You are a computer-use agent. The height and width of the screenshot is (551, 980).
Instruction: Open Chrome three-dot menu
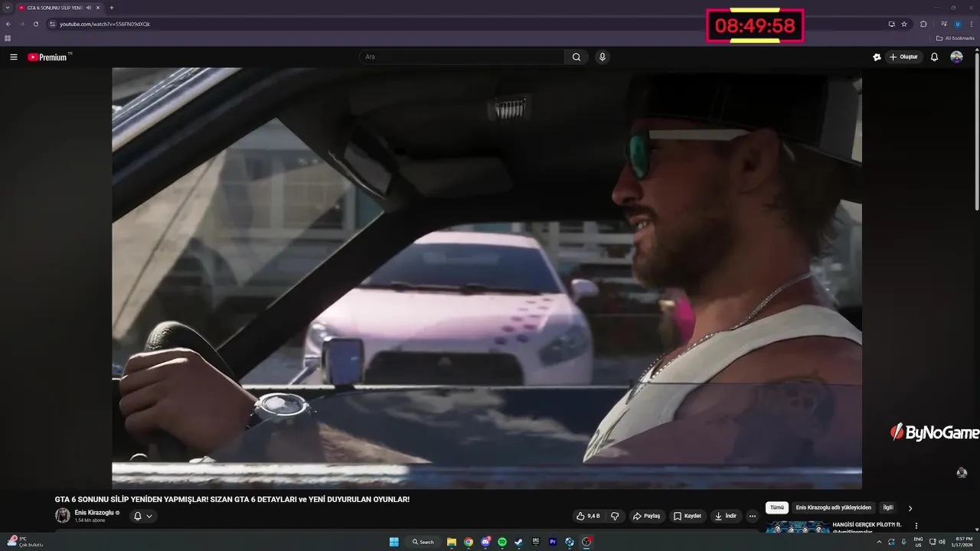click(971, 24)
